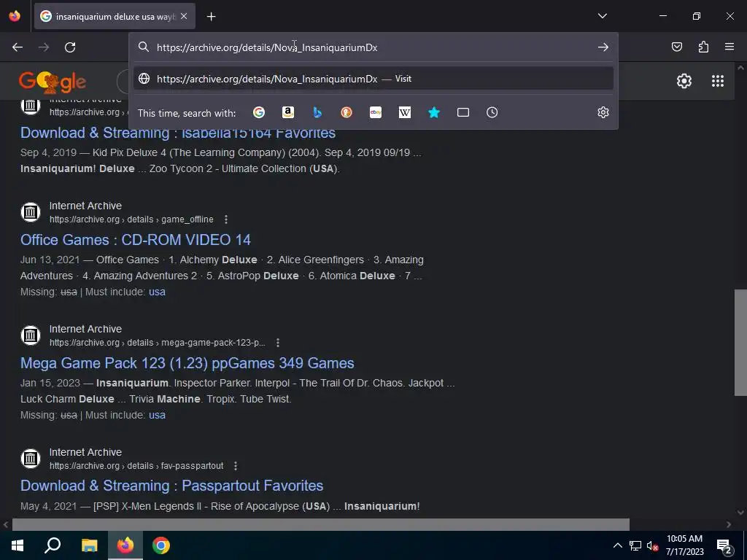
Task: Open Passpartout Favorites result
Action: (x=171, y=486)
